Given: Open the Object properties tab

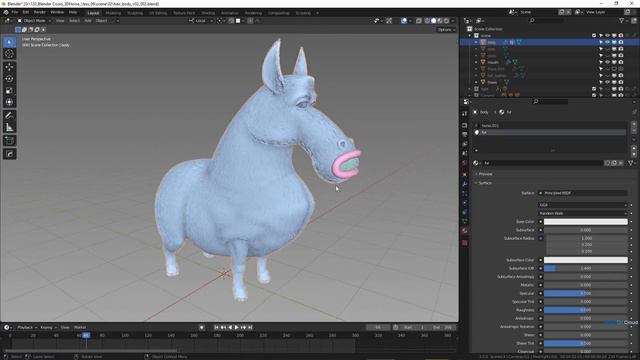Looking at the screenshot, I should [x=464, y=175].
